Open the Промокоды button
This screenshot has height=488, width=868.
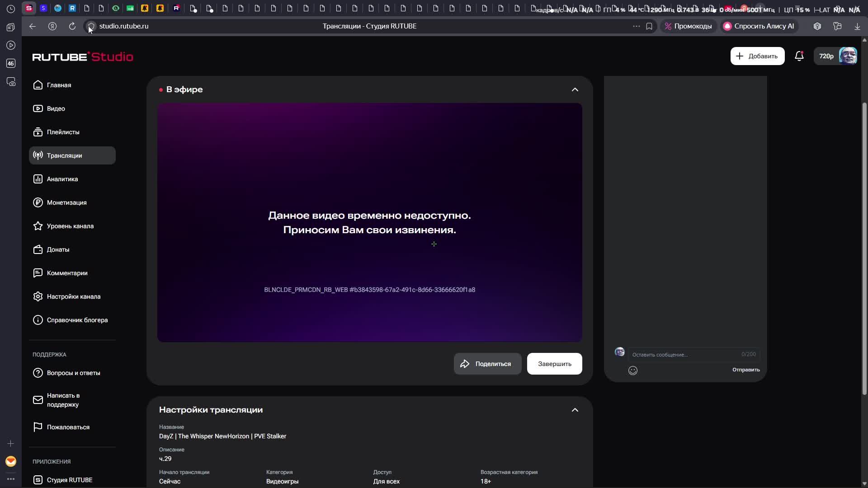click(688, 26)
